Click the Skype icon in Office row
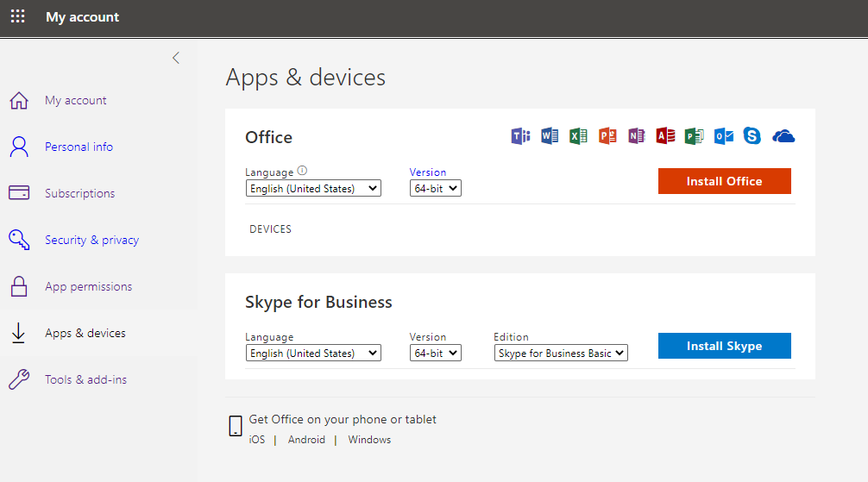The width and height of the screenshot is (868, 482). pyautogui.click(x=752, y=135)
